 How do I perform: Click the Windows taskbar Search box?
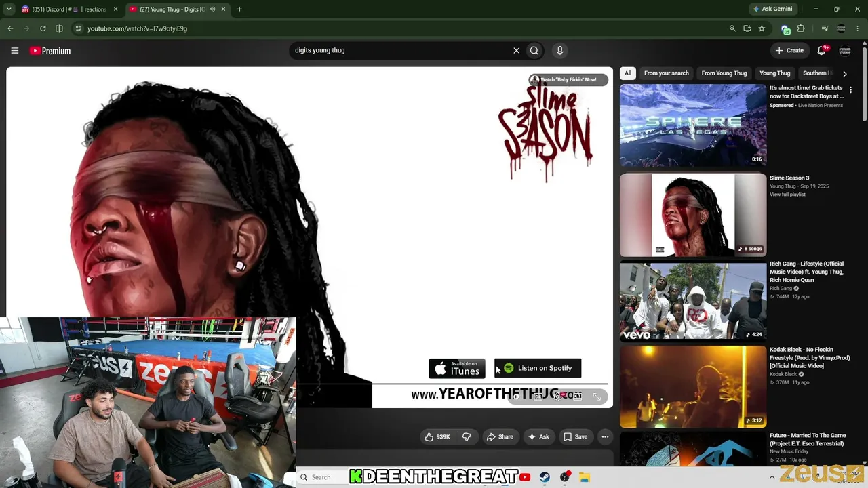323,477
